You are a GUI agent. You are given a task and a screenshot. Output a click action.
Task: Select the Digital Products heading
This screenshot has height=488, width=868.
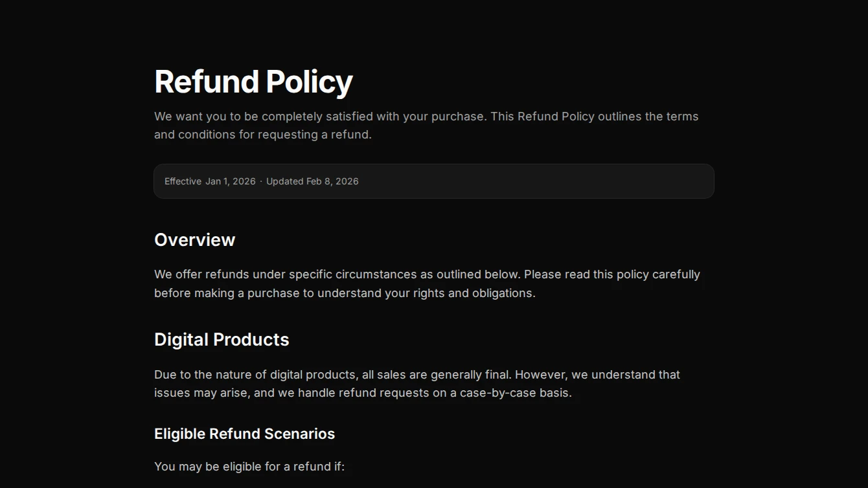pyautogui.click(x=222, y=340)
